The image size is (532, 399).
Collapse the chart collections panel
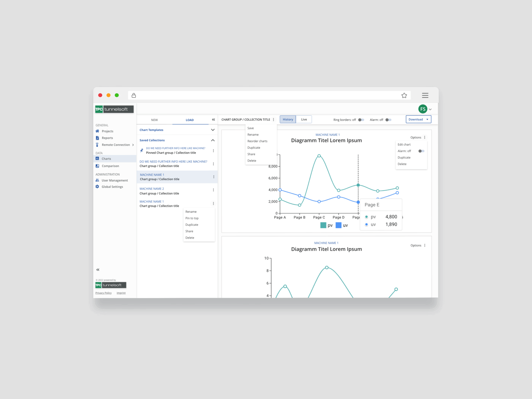pyautogui.click(x=213, y=119)
